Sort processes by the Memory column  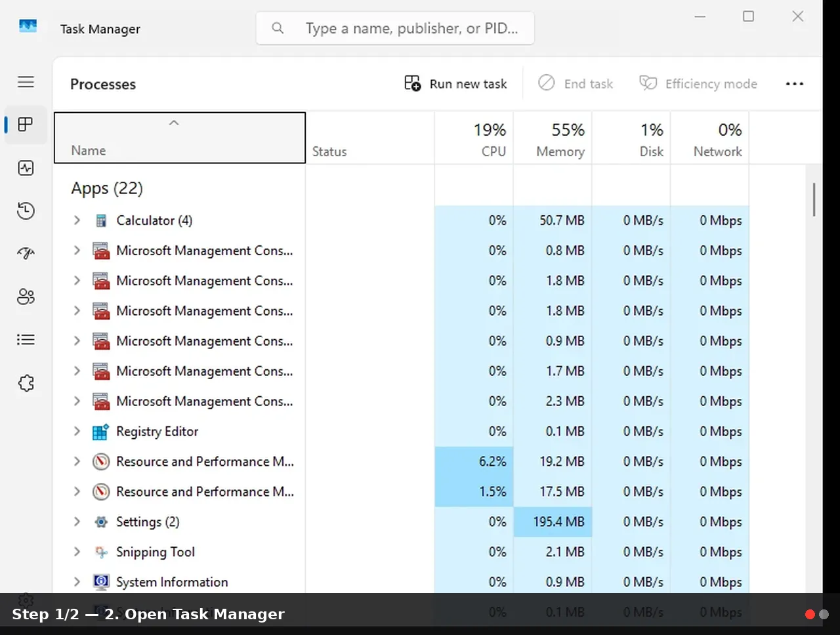[x=553, y=138]
